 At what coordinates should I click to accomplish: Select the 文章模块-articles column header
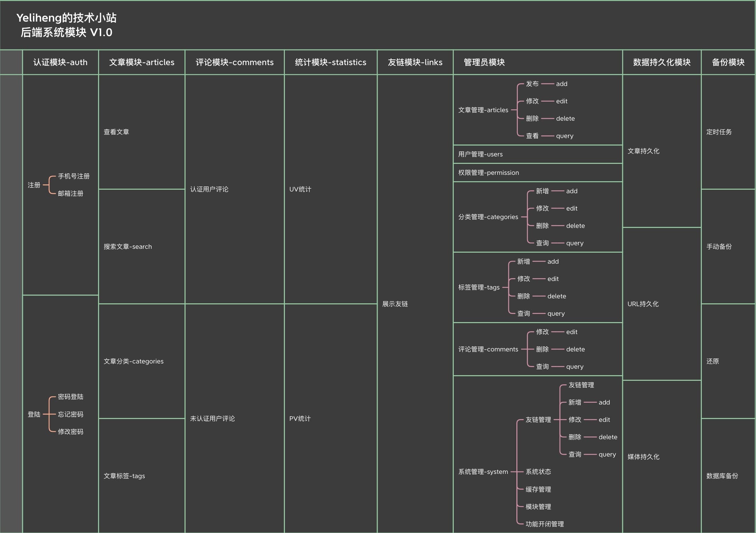tap(142, 62)
